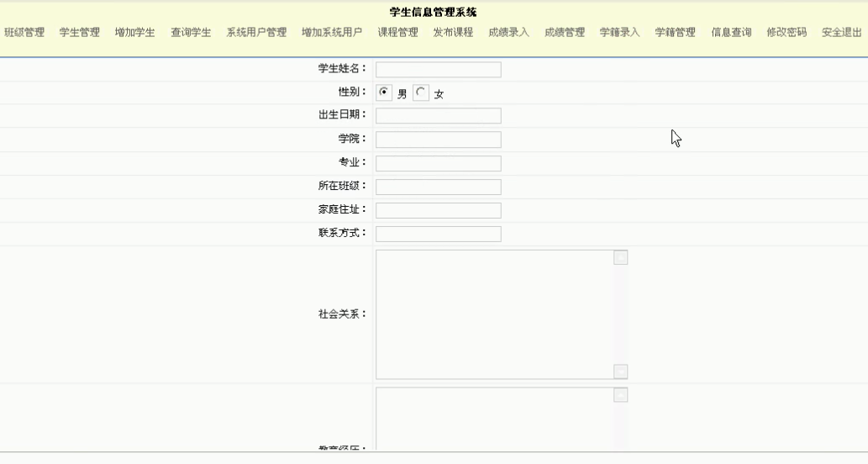Open 课程管理 from the top menu
868x464 pixels.
click(398, 32)
